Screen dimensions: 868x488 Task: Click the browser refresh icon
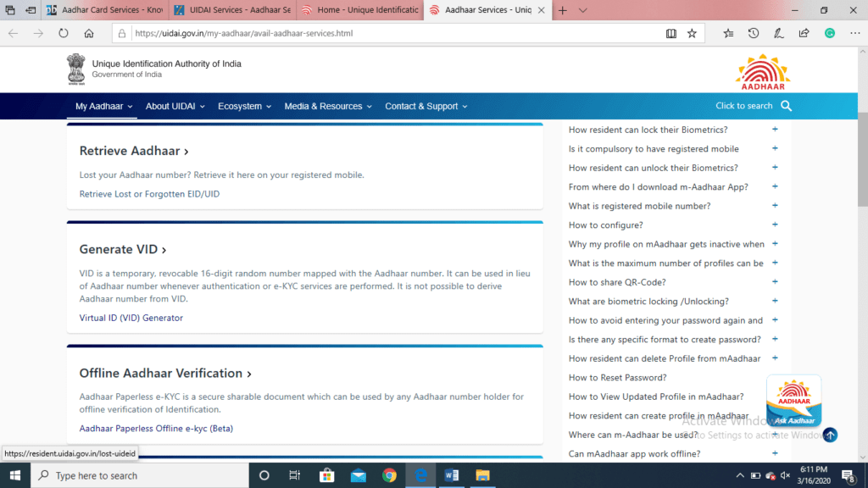(63, 33)
